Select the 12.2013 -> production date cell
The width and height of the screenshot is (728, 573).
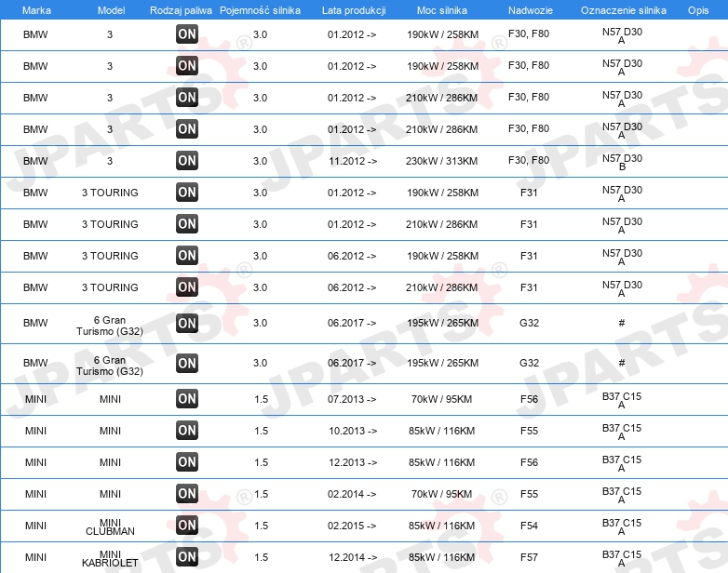click(x=353, y=462)
